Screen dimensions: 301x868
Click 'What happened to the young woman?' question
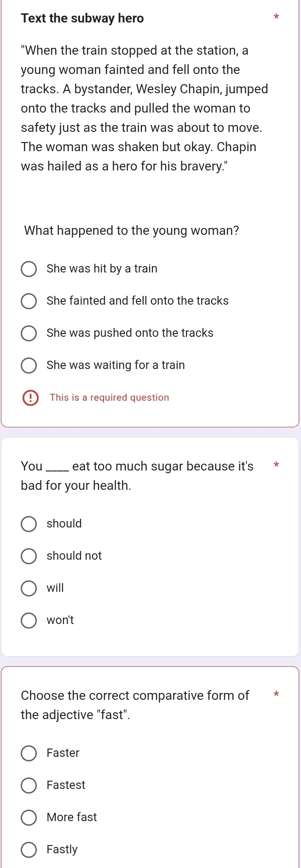(x=132, y=231)
